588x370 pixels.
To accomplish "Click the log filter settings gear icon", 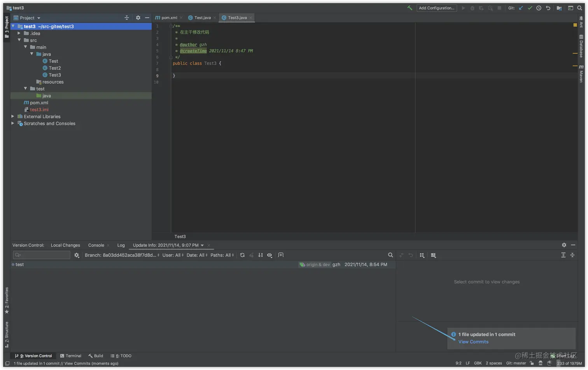I will [77, 255].
